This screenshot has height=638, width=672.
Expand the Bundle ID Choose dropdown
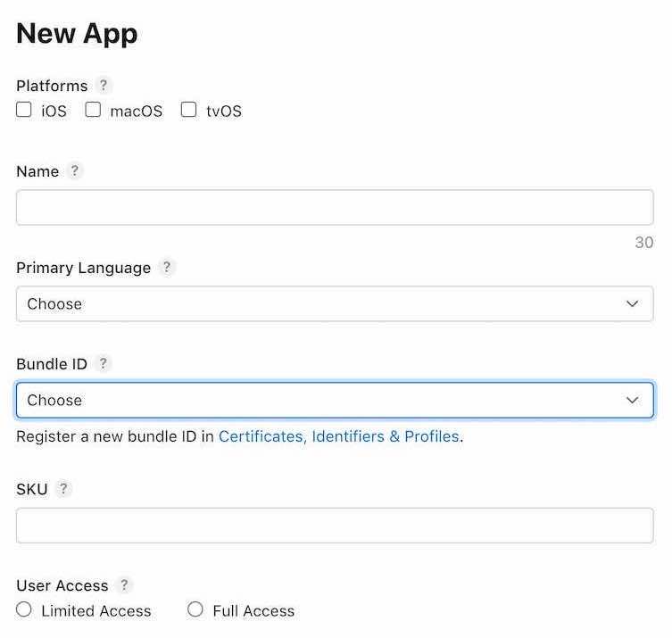[x=335, y=400]
